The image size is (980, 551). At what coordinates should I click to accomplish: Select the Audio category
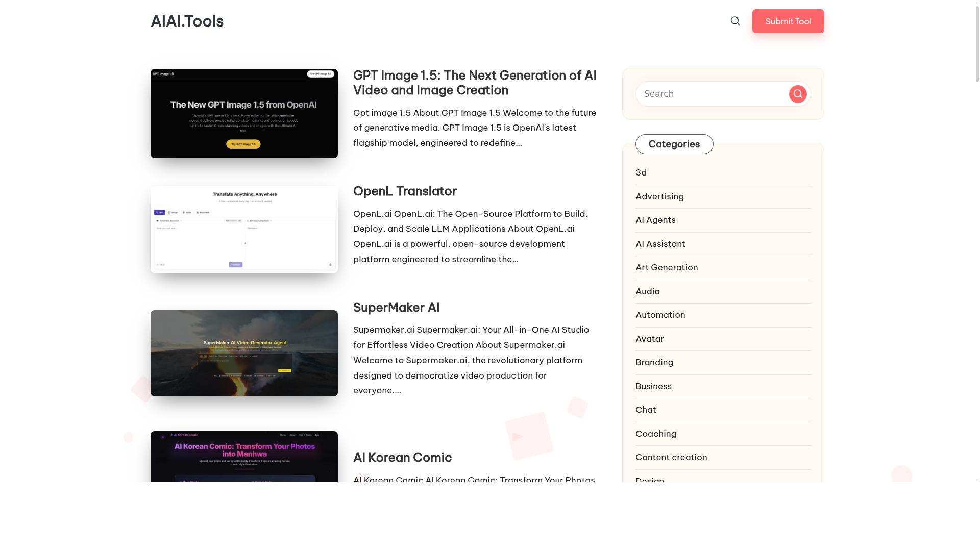648,291
